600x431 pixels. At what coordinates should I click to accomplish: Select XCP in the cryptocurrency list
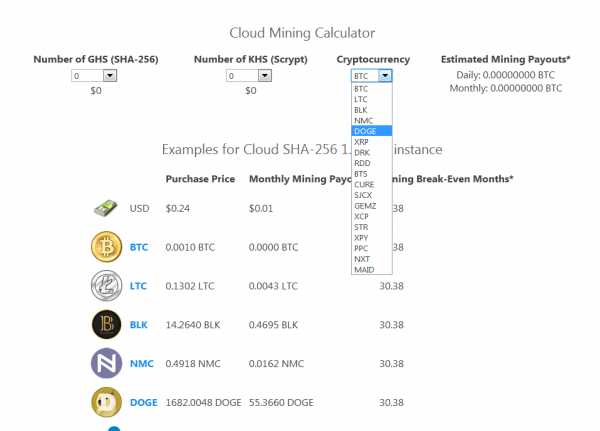point(372,217)
